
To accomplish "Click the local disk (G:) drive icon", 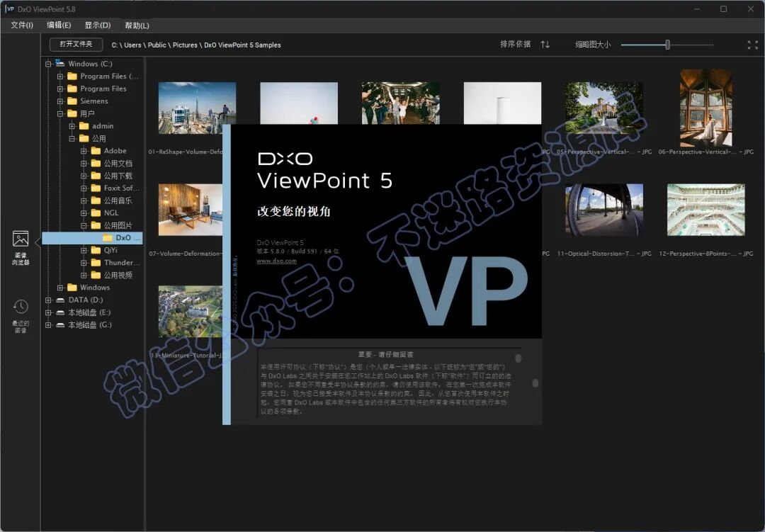I will tap(60, 325).
